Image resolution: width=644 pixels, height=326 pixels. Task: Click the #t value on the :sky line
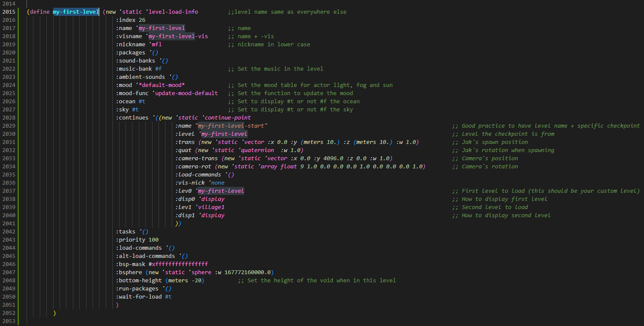[135, 110]
